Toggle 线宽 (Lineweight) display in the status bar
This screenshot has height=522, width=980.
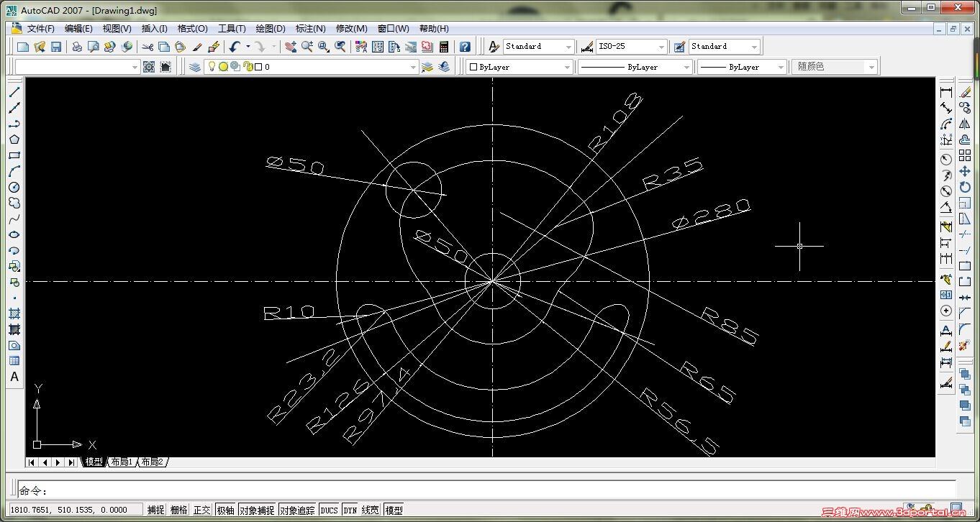(x=371, y=510)
